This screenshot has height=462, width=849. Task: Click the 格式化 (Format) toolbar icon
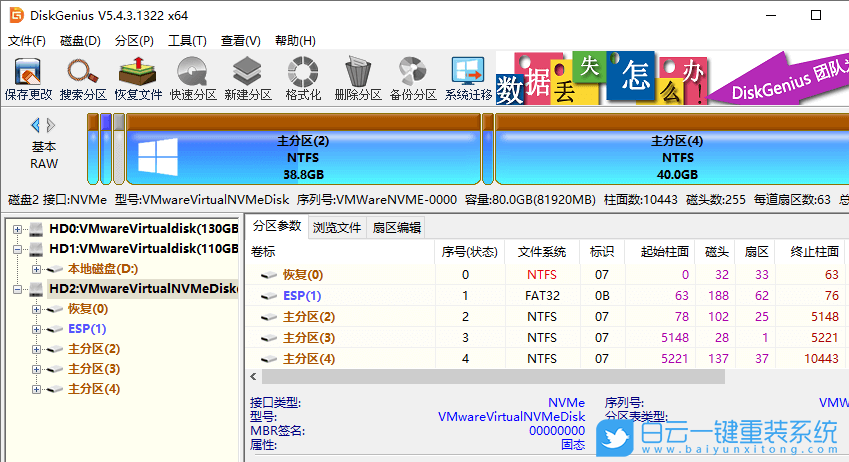click(x=303, y=78)
